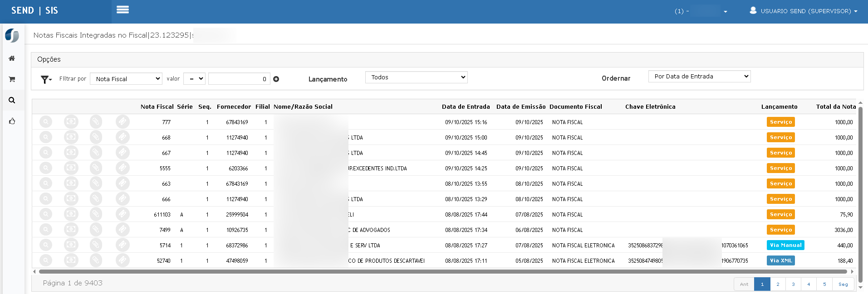Click the ticket icon for nota 5555

click(x=122, y=168)
